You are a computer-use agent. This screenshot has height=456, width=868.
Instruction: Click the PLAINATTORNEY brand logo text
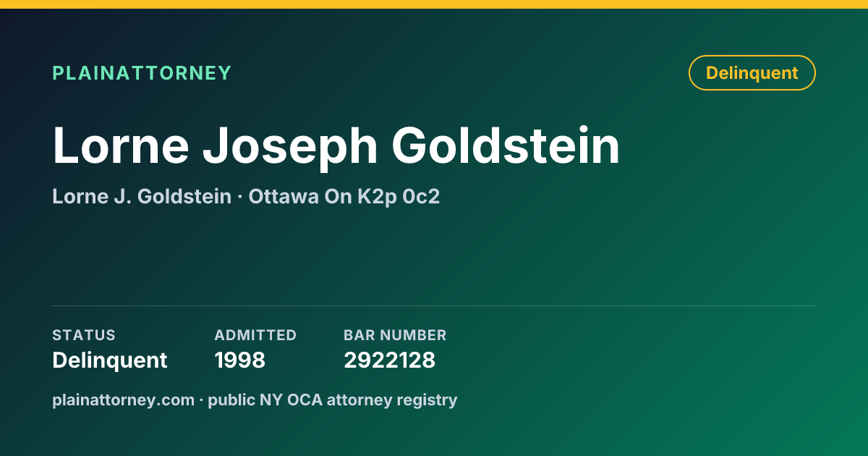pos(142,73)
